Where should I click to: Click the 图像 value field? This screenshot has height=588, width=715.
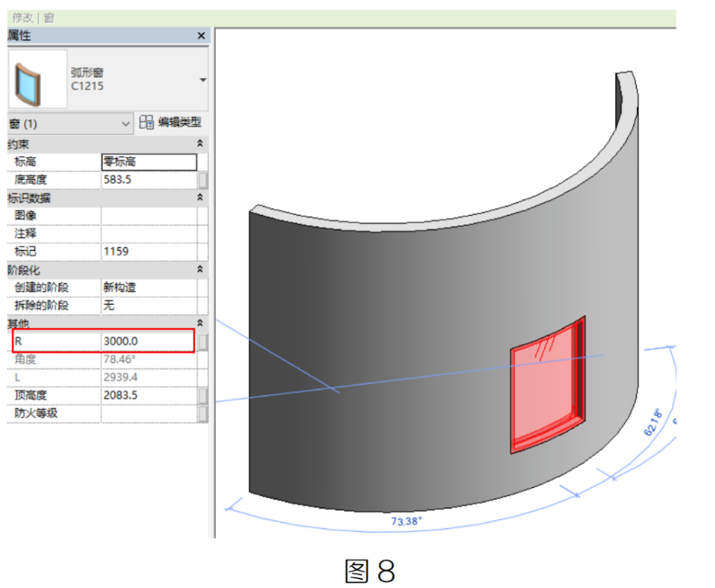(x=149, y=215)
